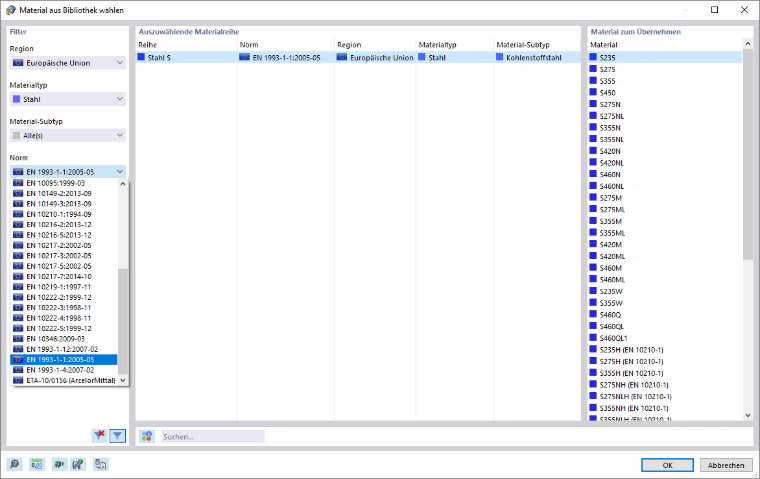Screen dimensions: 760x479
Task: Select material S420N in the list
Action: coord(665,151)
